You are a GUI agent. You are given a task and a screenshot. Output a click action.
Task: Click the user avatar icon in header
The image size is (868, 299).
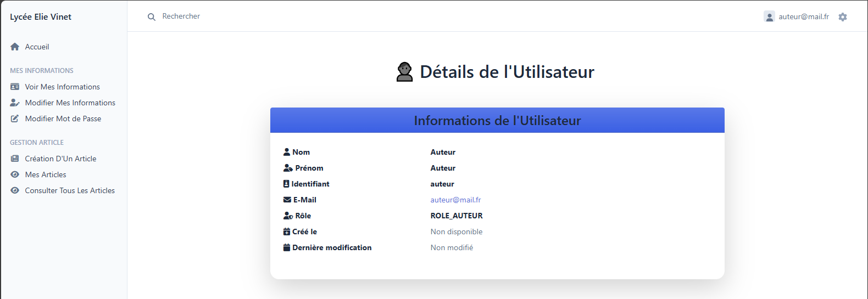(769, 16)
